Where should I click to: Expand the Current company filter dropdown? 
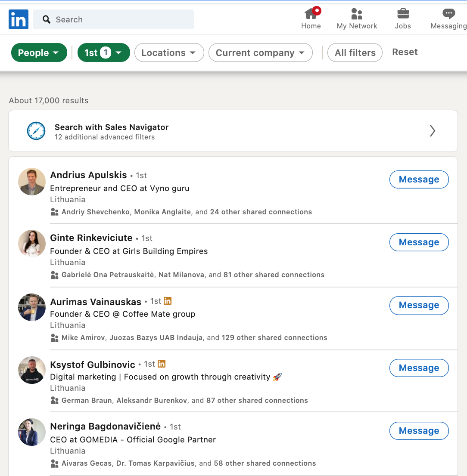(260, 53)
